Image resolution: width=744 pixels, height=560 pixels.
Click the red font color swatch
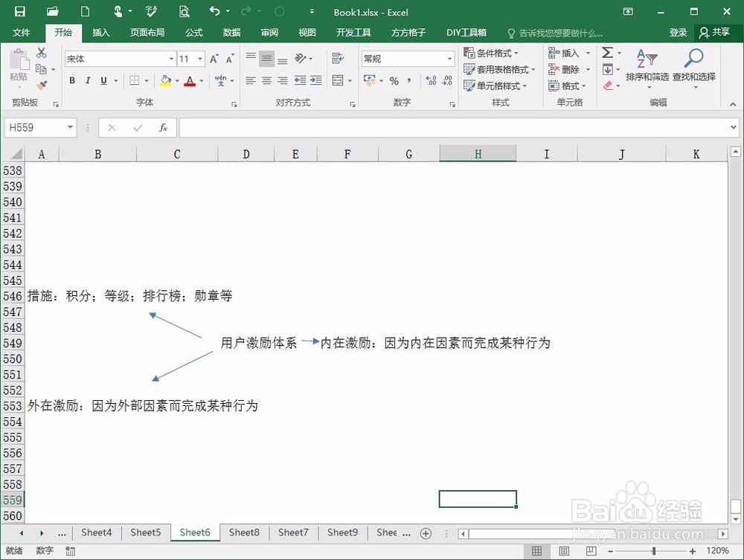[x=190, y=80]
